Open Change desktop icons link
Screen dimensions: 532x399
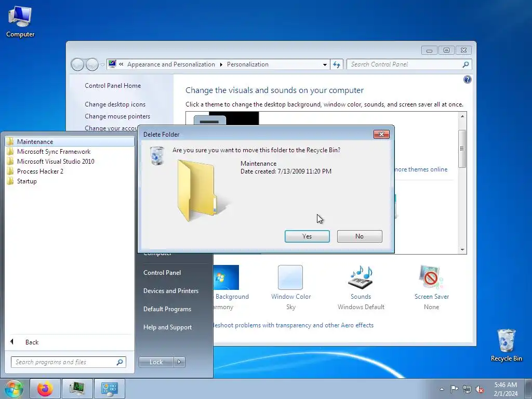click(x=115, y=104)
